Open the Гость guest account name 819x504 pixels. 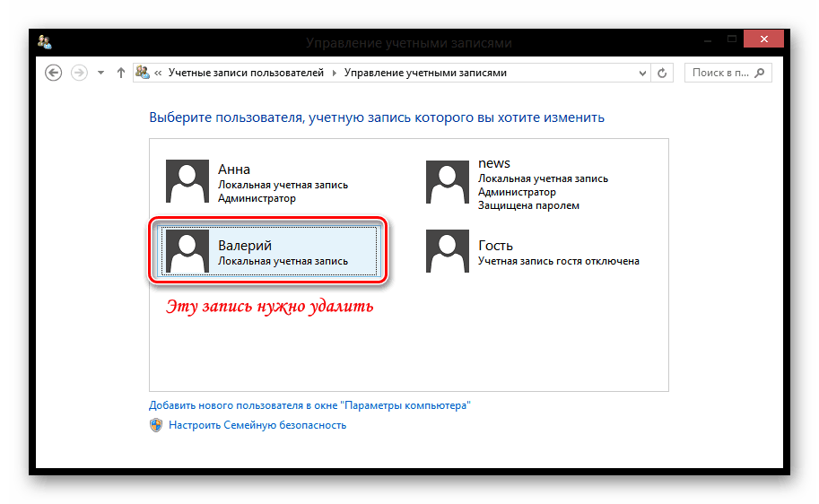coord(495,246)
